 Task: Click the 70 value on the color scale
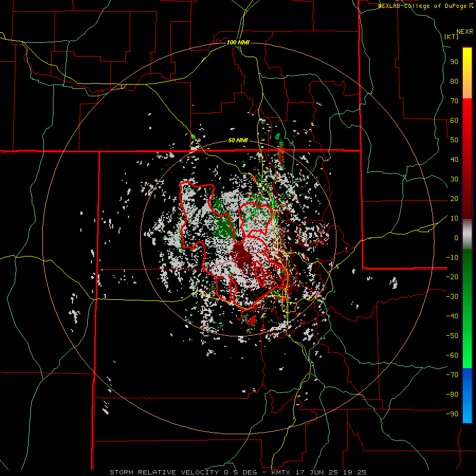point(454,101)
